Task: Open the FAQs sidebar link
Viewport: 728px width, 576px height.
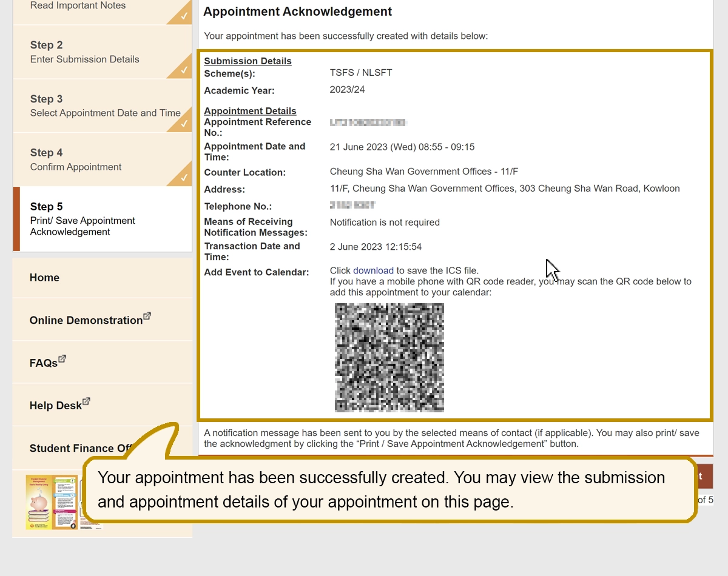Action: coord(102,362)
